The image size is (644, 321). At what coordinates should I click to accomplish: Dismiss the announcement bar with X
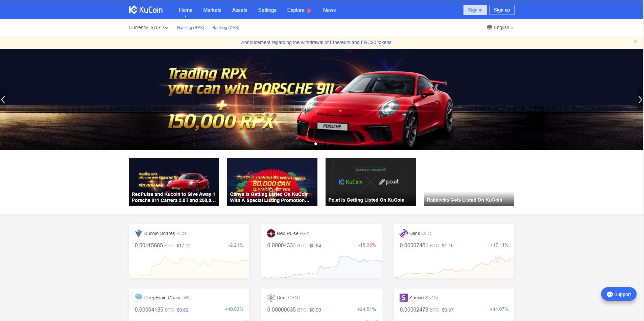click(x=636, y=42)
